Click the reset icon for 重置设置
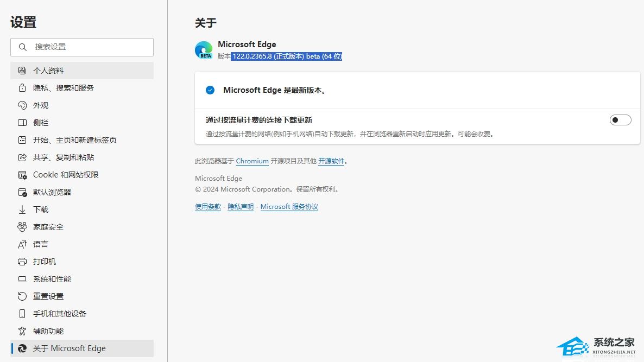This screenshot has height=362, width=644. pyautogui.click(x=22, y=296)
